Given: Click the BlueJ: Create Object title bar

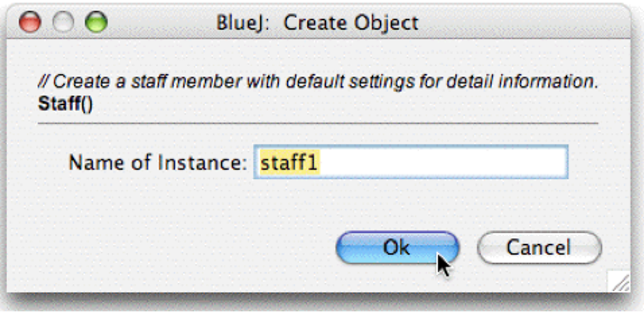Looking at the screenshot, I should pyautogui.click(x=318, y=23).
